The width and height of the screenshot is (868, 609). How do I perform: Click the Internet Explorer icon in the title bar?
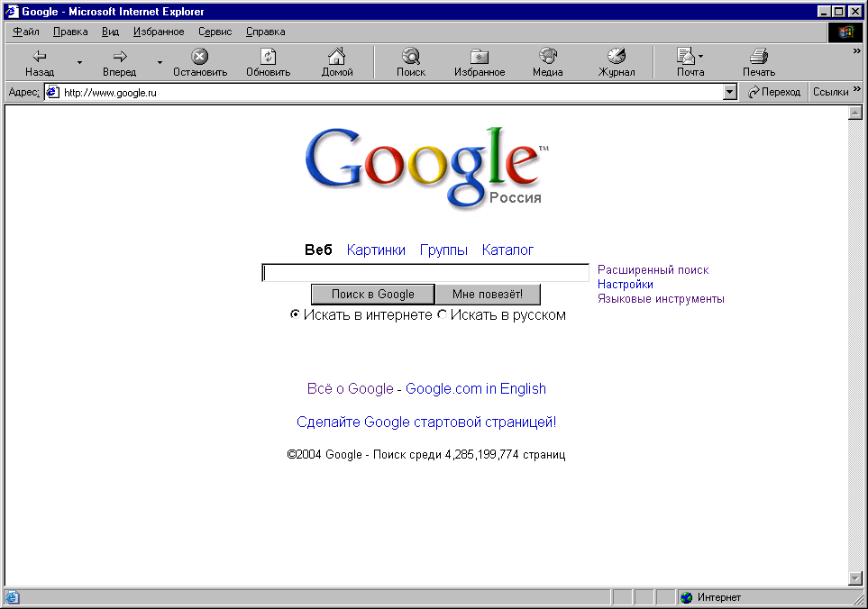click(x=13, y=11)
